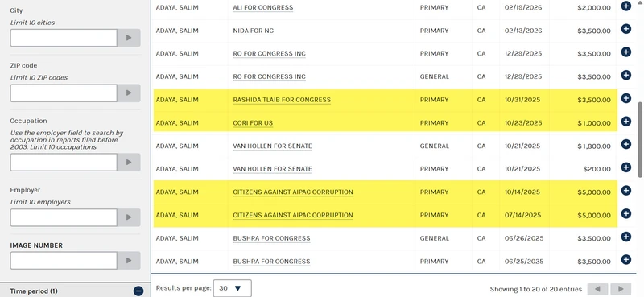Collapse the Time period filter section
The width and height of the screenshot is (644, 297).
[x=138, y=291]
